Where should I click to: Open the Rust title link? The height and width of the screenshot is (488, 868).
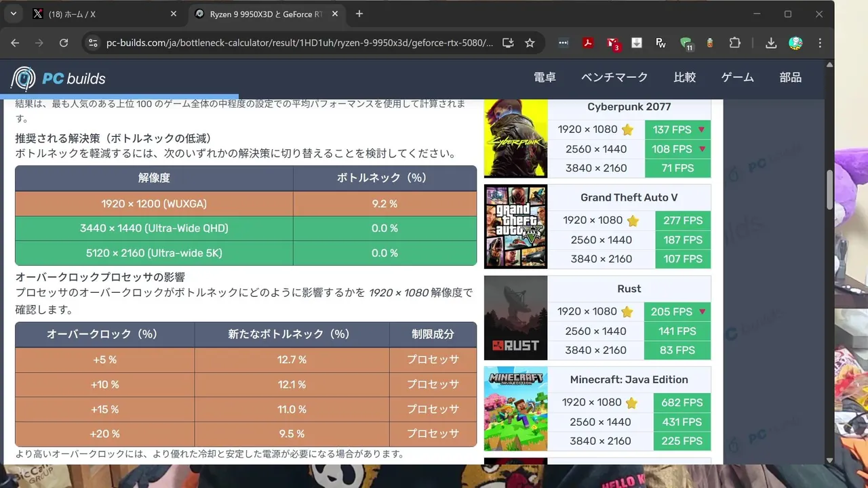(x=629, y=288)
